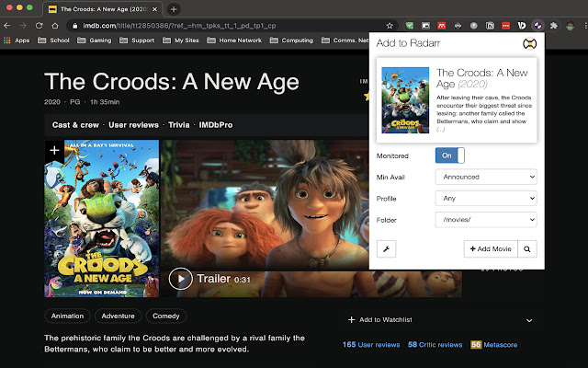
Task: Open the Gaming bookmarks folder
Action: click(x=94, y=40)
